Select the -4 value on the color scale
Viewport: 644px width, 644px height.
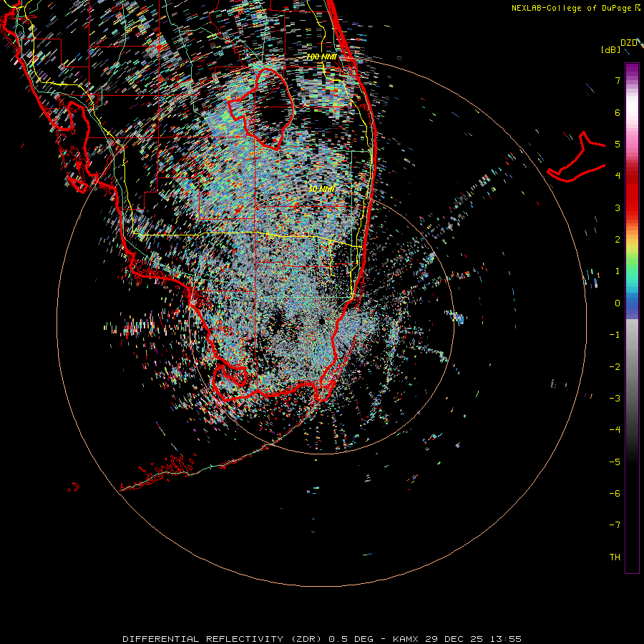pyautogui.click(x=615, y=430)
